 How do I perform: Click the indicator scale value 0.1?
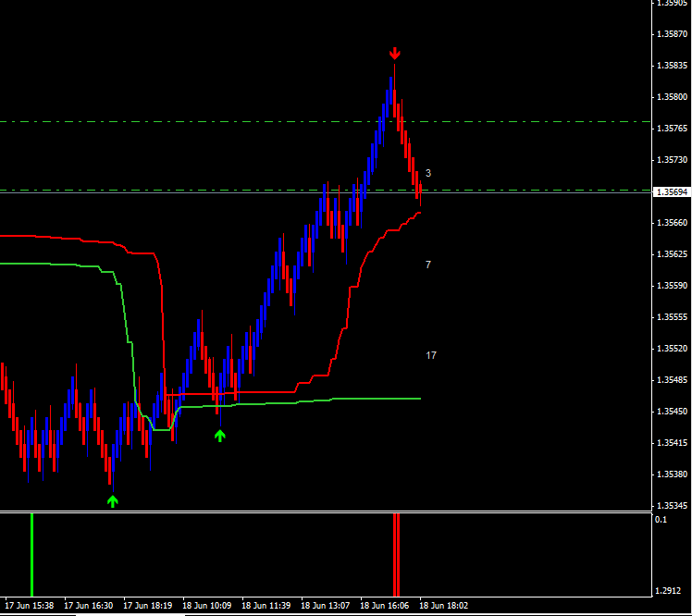[x=661, y=520]
